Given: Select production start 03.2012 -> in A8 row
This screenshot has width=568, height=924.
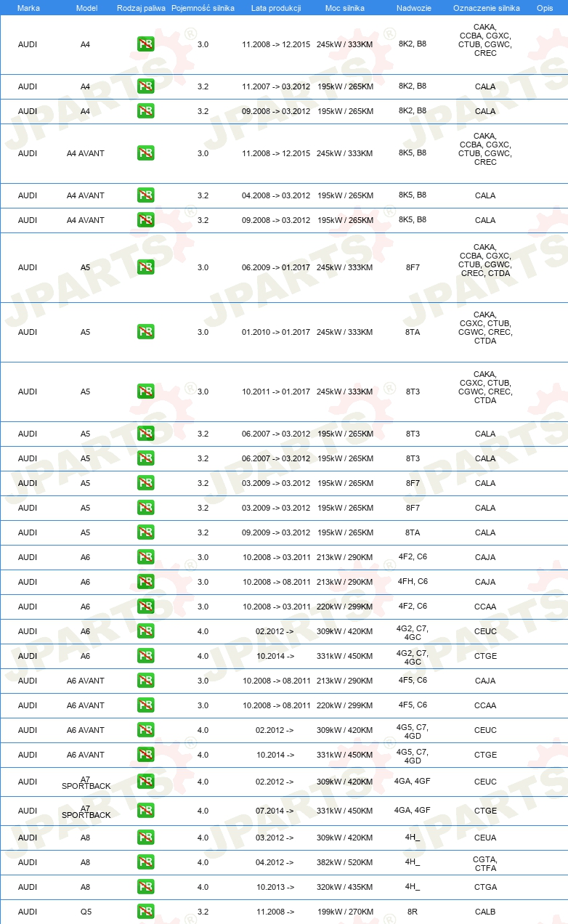Looking at the screenshot, I should (275, 838).
